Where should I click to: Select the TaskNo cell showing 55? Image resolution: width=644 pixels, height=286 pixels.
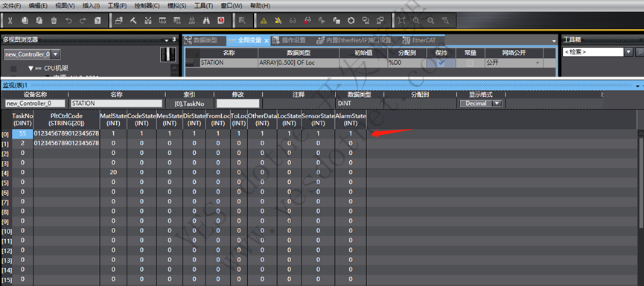pos(22,133)
